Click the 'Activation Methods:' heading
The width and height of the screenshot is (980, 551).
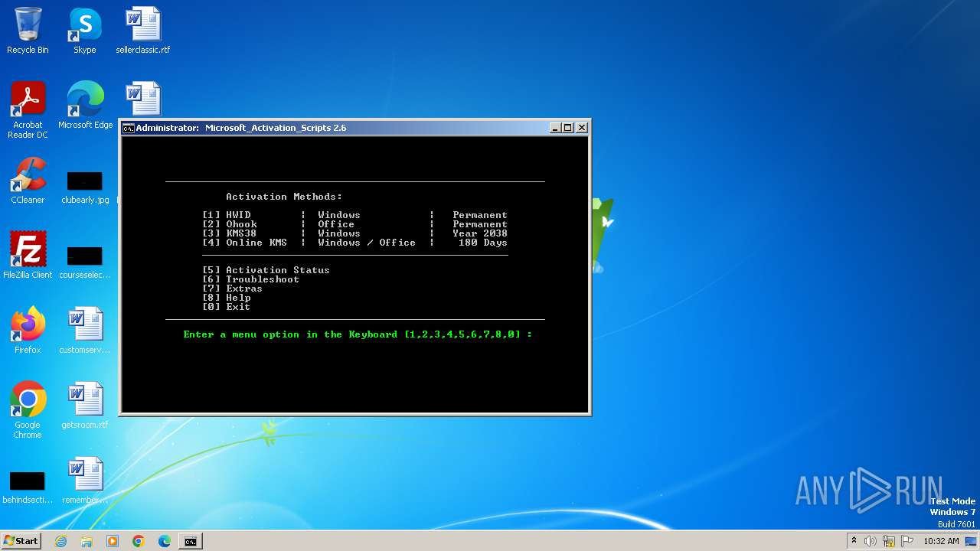coord(284,197)
